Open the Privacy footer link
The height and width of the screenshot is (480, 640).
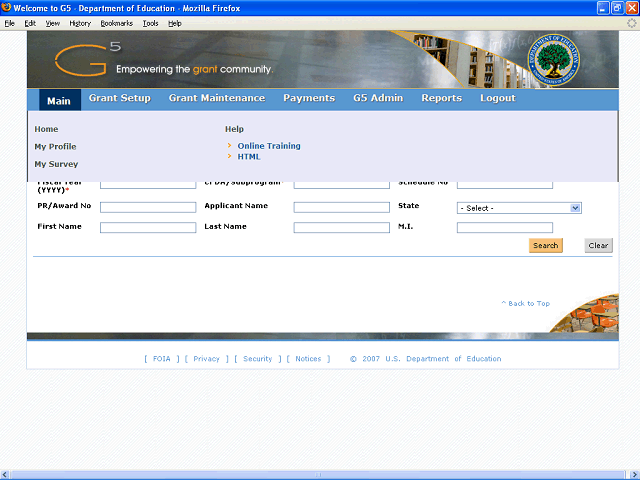[x=207, y=359]
